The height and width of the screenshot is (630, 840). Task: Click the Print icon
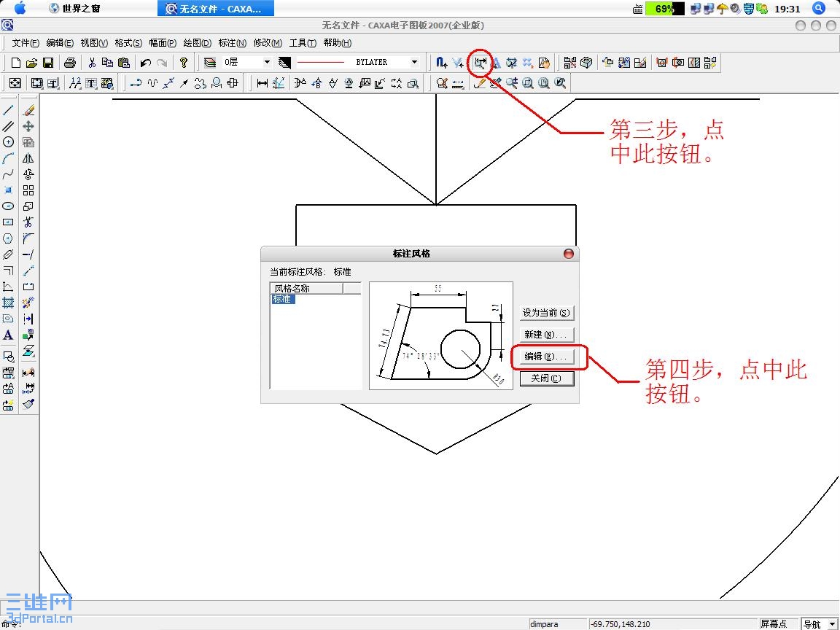click(x=70, y=63)
